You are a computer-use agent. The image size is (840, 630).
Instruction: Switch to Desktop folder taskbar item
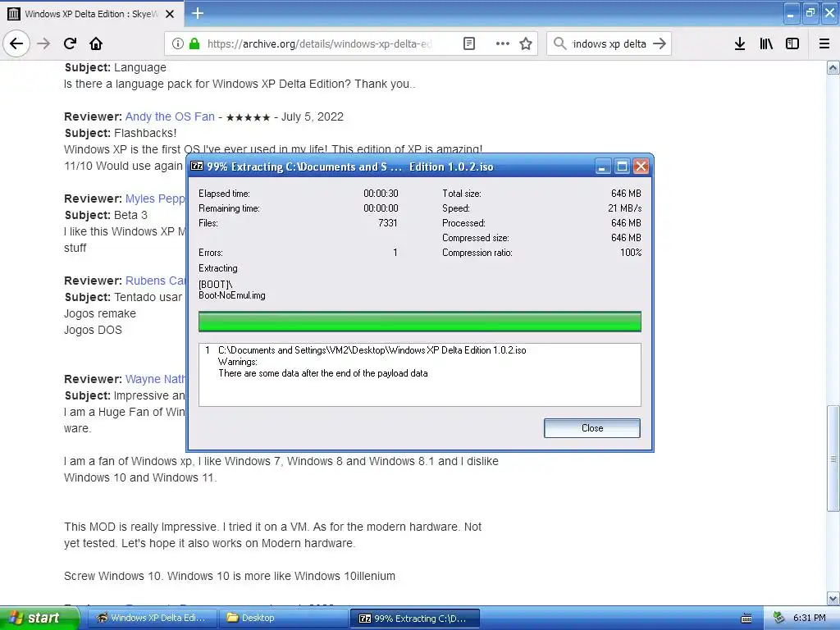click(284, 618)
